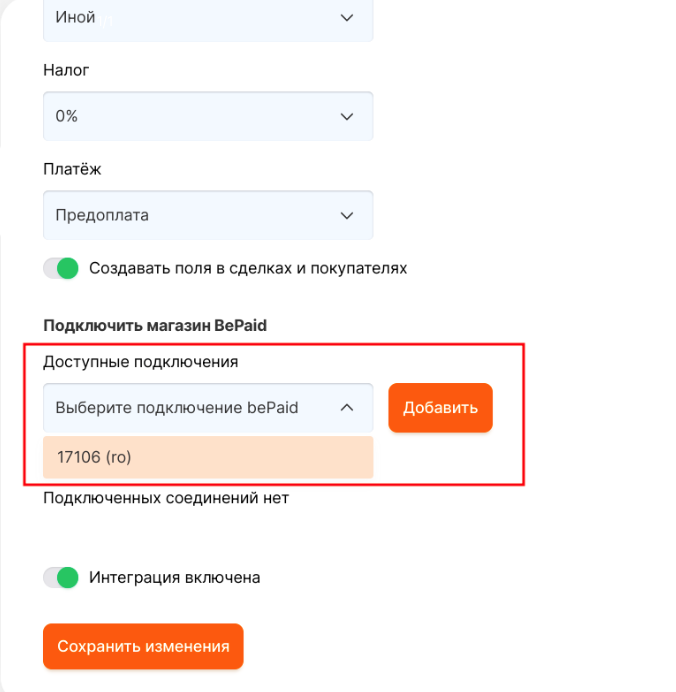Select the 17106 (ro) connection option
This screenshot has width=676, height=692.
[x=208, y=457]
